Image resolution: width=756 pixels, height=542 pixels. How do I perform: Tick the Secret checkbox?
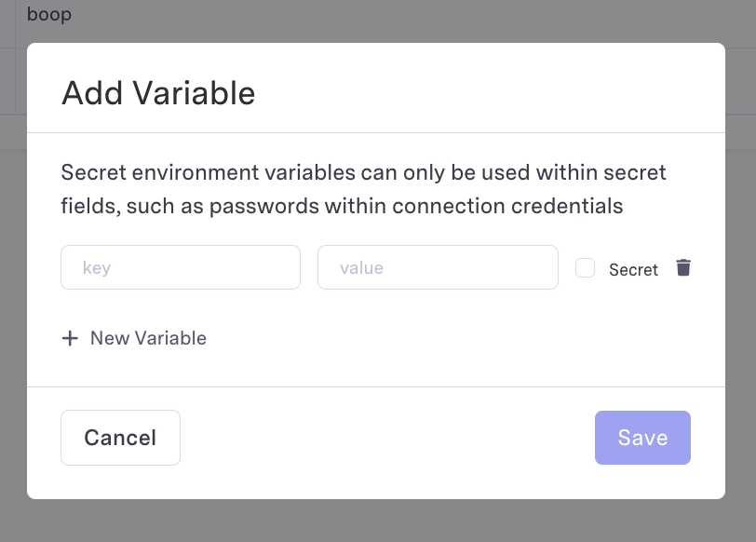tap(585, 268)
